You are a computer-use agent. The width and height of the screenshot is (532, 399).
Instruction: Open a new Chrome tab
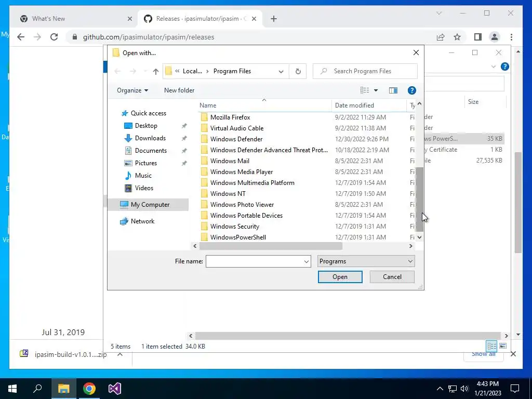274,19
